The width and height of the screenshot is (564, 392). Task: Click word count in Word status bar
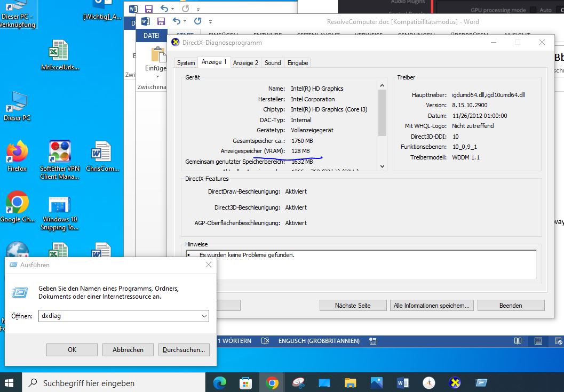tap(235, 341)
